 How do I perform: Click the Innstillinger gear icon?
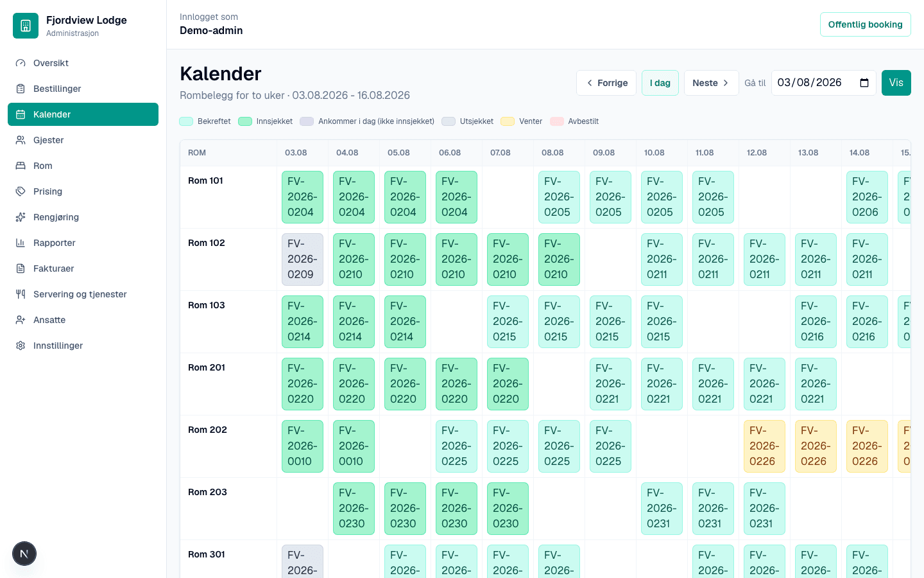point(21,346)
